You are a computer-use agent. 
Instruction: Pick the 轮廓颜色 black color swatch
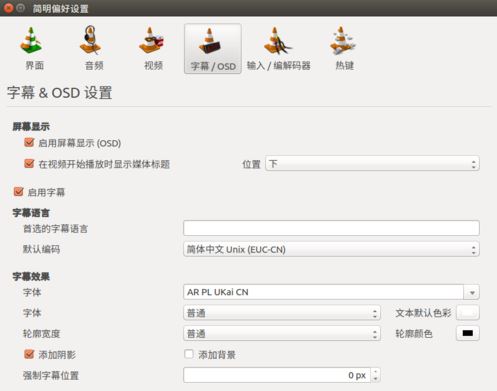(468, 333)
